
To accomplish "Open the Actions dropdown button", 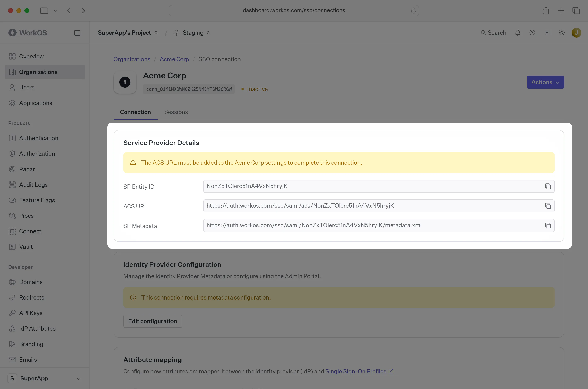I will click(545, 82).
